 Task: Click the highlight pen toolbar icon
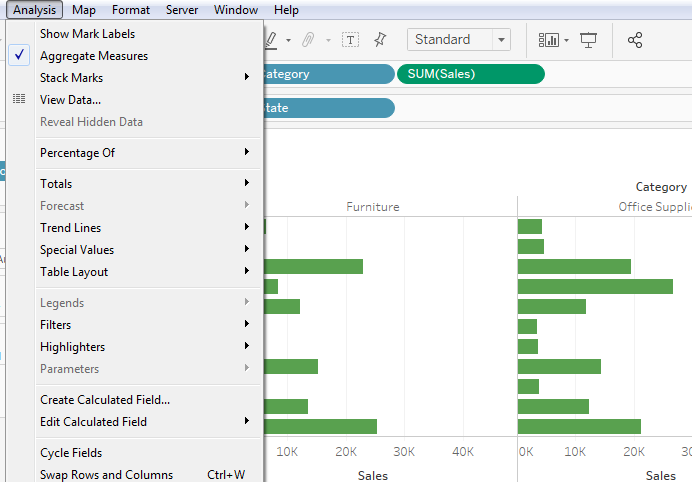[272, 40]
